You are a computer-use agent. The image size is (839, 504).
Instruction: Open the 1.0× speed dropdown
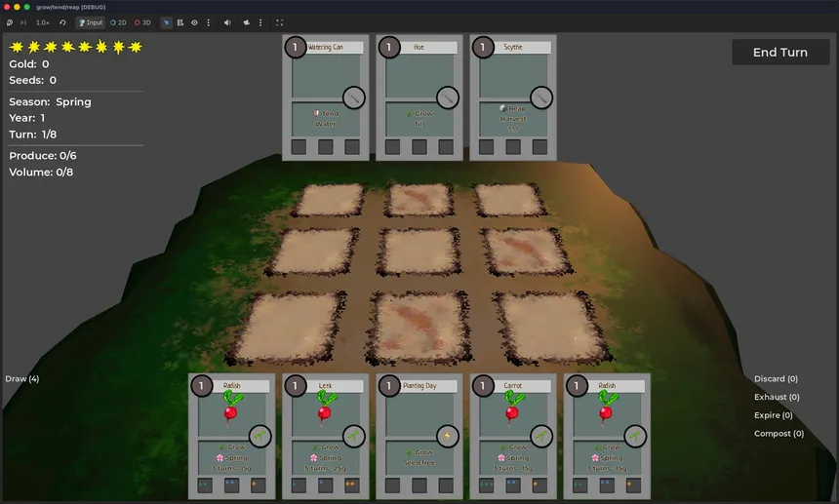tap(43, 22)
